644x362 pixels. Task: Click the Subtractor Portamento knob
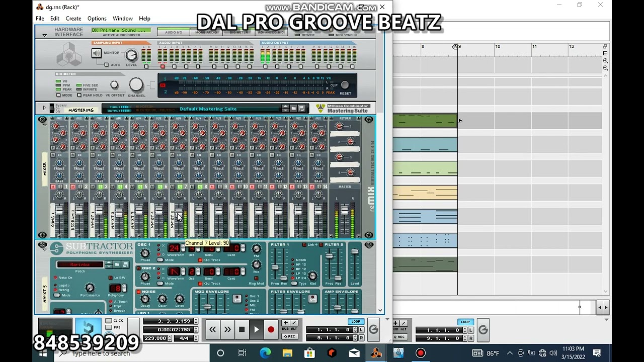[90, 288]
